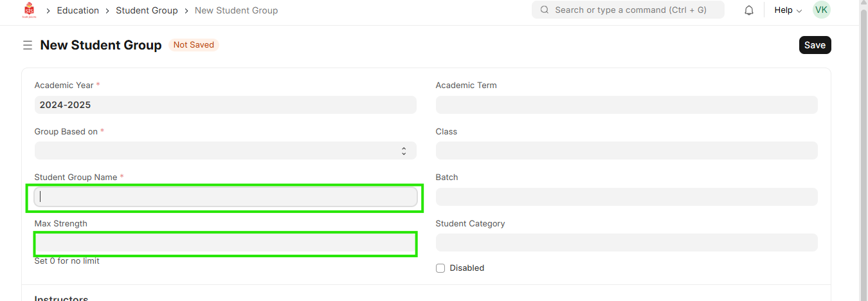Image resolution: width=868 pixels, height=301 pixels.
Task: Expand the Group Based on dropdown
Action: tap(225, 150)
